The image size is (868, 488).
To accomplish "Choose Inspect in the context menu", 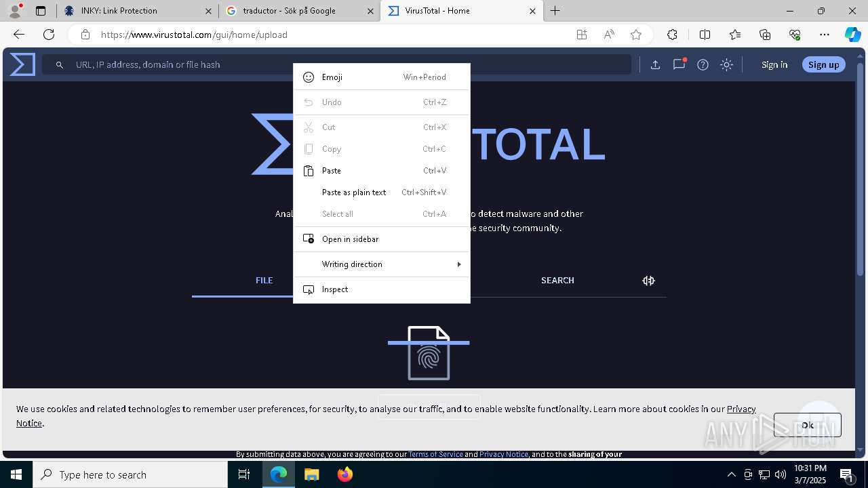I will [382, 289].
